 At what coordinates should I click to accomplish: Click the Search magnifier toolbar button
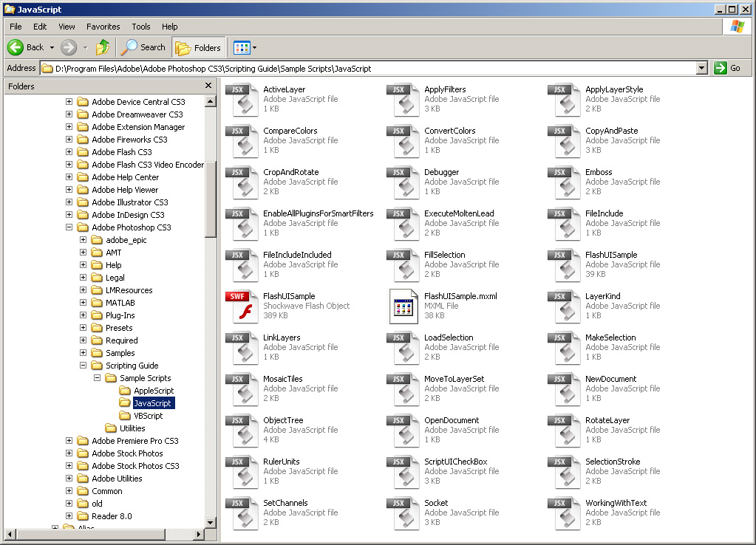point(143,47)
